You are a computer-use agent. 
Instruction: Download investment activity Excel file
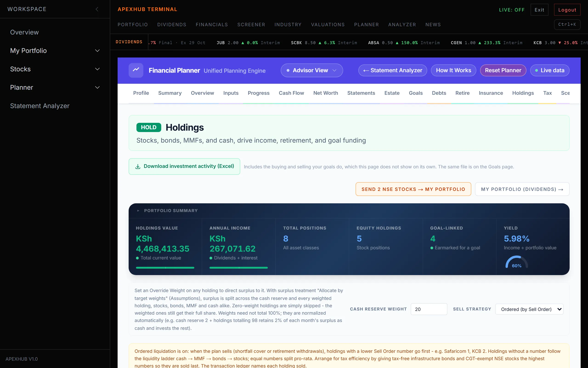click(x=184, y=167)
